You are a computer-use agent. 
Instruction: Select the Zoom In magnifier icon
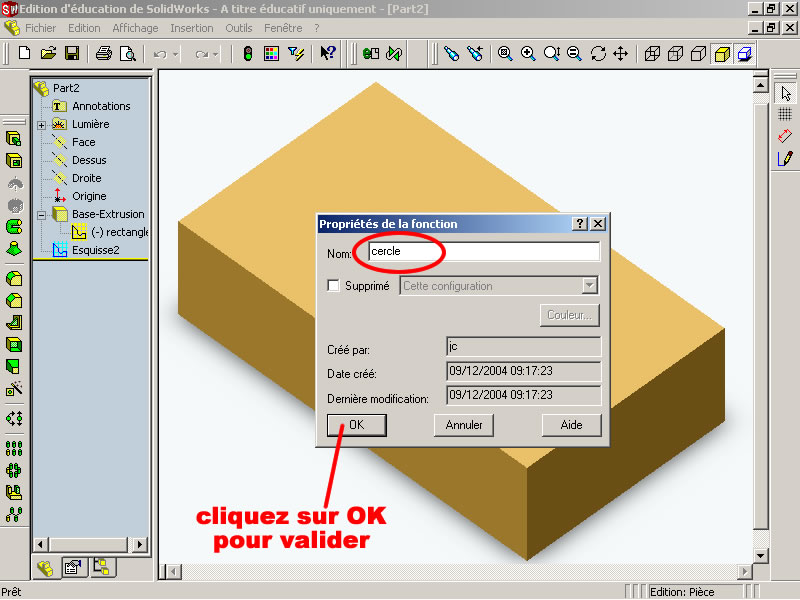[x=528, y=53]
